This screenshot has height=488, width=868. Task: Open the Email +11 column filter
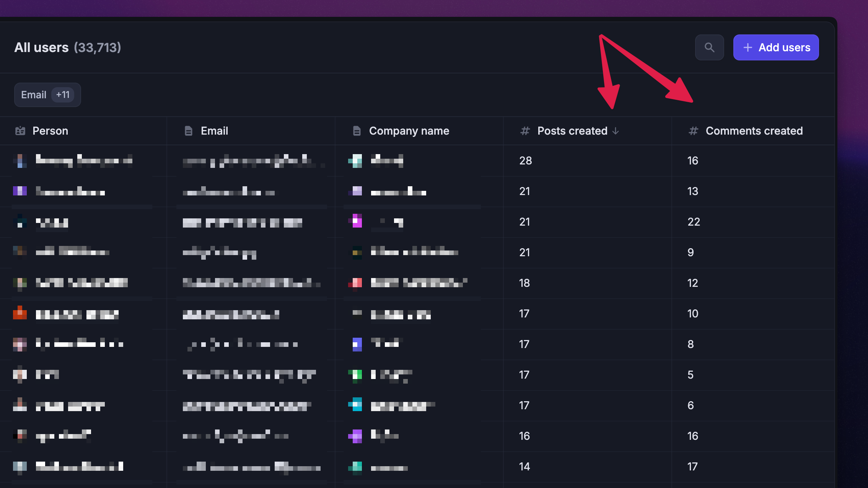34,95
